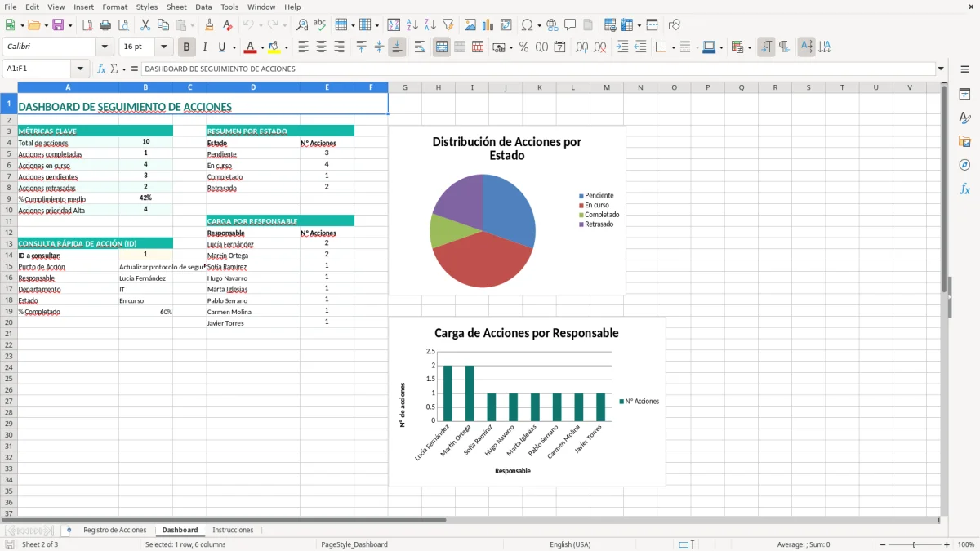Expand the formula bar
This screenshot has height=551, width=980.
pos(942,69)
